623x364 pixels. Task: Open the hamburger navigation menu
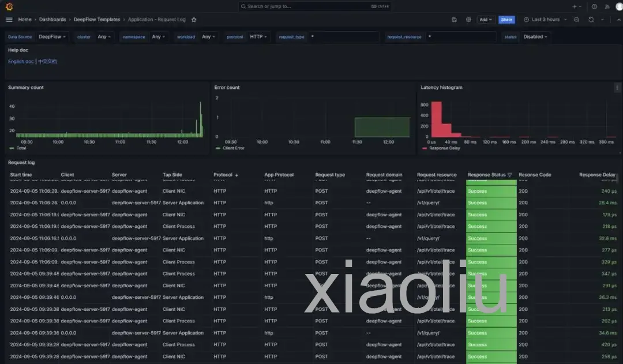(9, 20)
